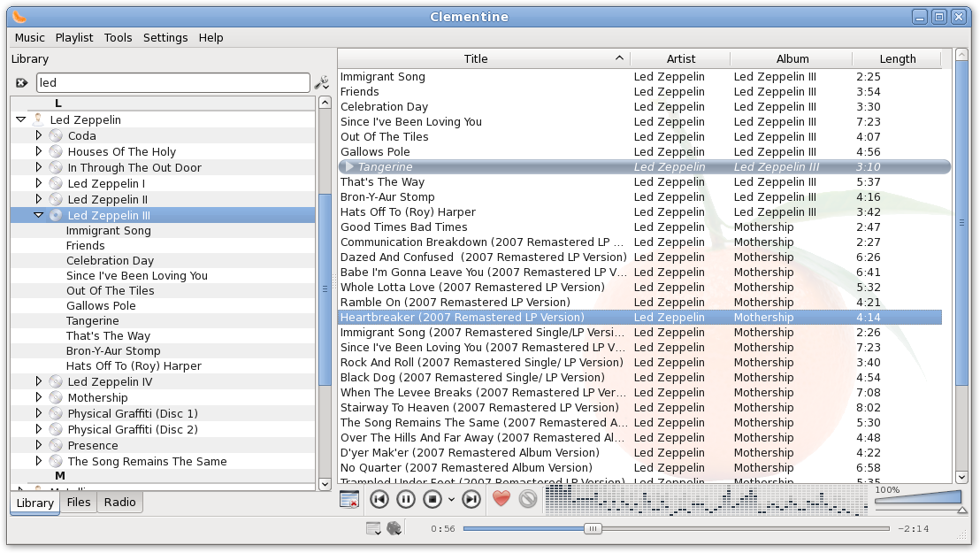Toggle playlist options icon in status bar
The height and width of the screenshot is (553, 980).
(373, 528)
